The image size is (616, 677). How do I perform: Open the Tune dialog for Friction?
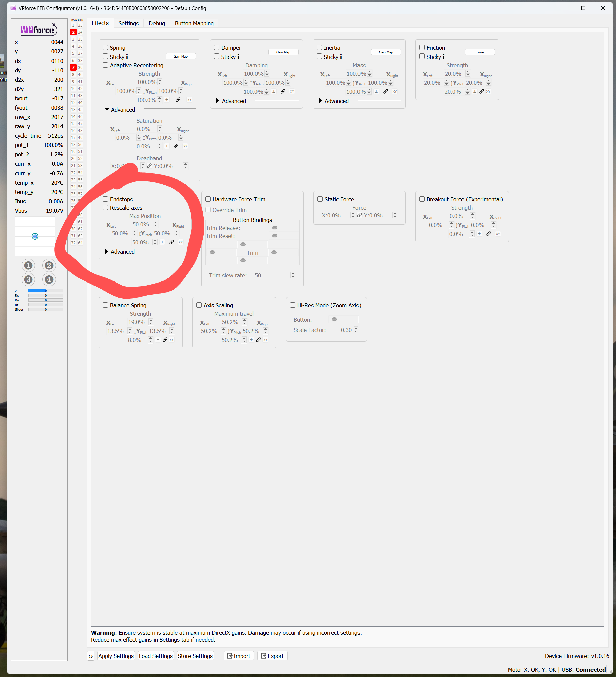click(x=480, y=52)
